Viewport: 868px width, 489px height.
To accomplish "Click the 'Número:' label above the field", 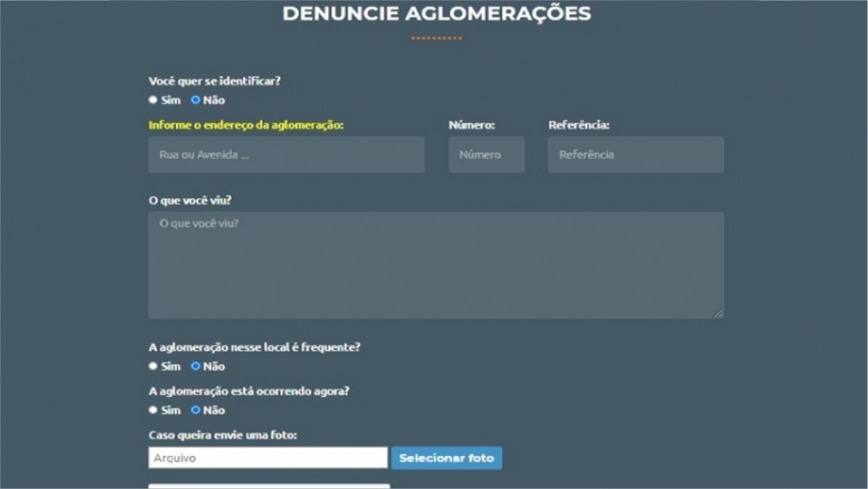I will pos(471,125).
